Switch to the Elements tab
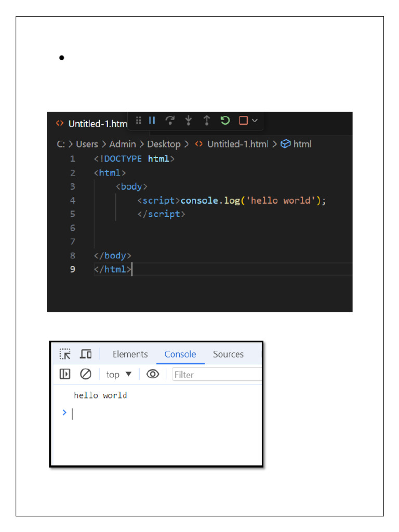 [x=130, y=354]
